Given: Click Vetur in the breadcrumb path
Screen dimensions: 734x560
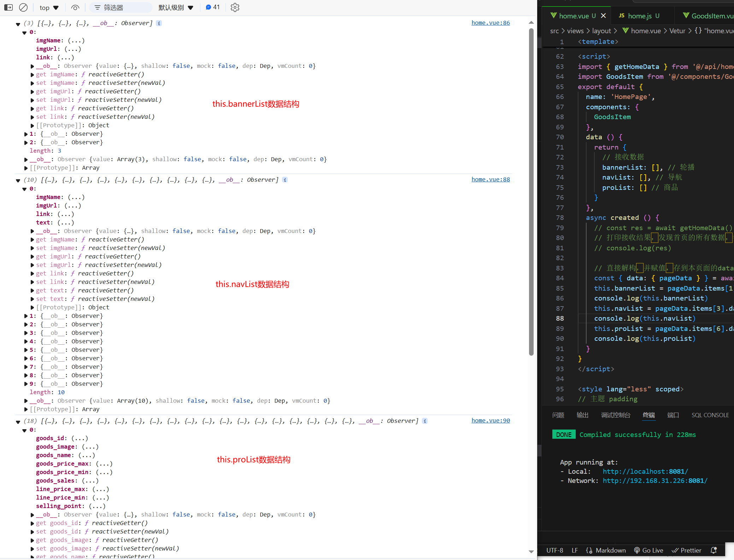Looking at the screenshot, I should pyautogui.click(x=677, y=31).
